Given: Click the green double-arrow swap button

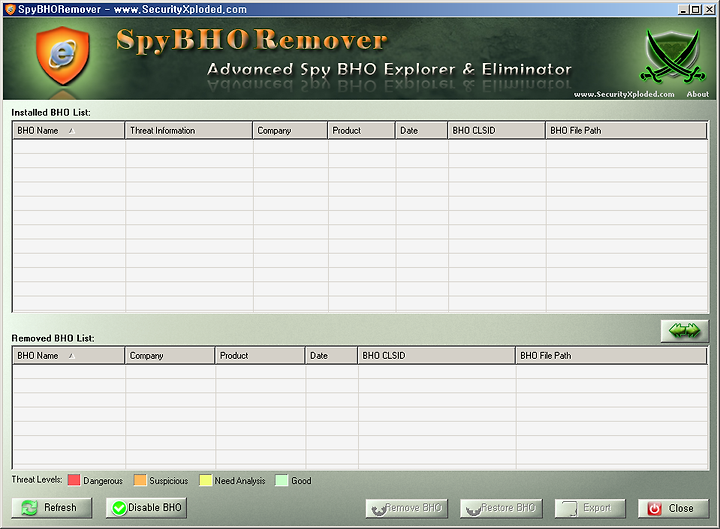Looking at the screenshot, I should (685, 330).
